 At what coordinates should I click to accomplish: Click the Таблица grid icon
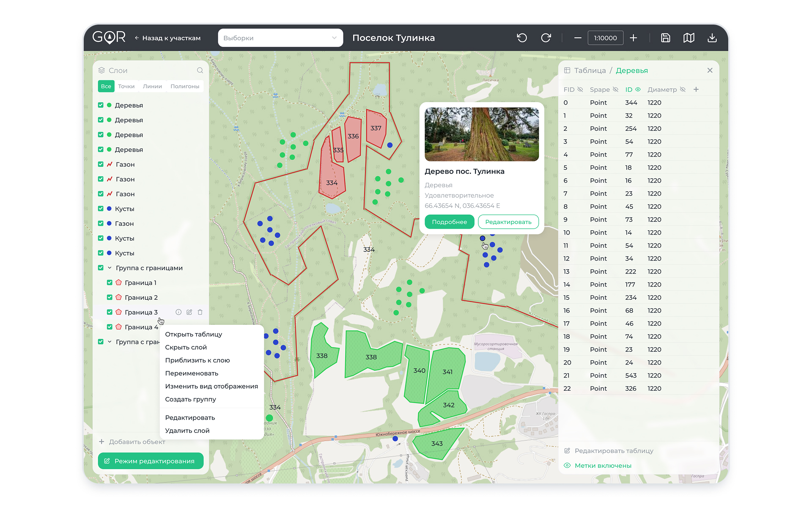[567, 70]
